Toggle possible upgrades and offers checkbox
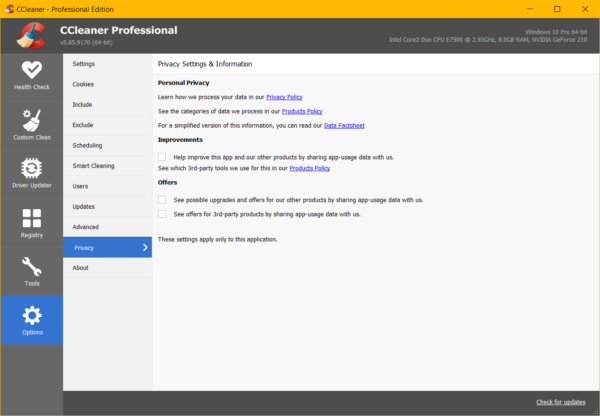This screenshot has height=416, width=600. click(163, 200)
